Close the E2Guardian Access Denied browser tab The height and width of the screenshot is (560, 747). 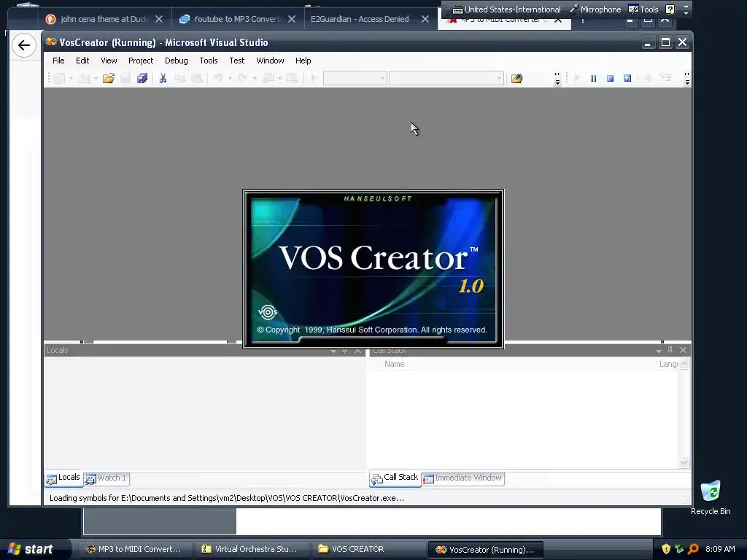click(425, 19)
